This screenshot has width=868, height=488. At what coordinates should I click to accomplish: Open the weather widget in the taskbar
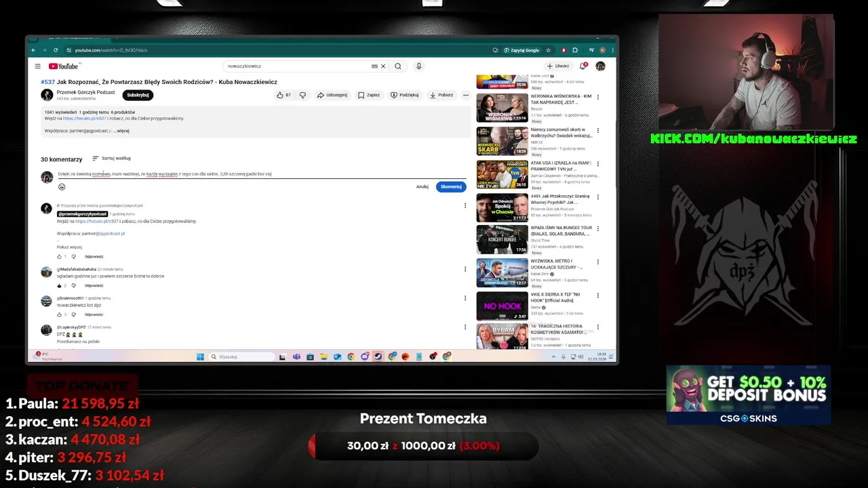(49, 357)
